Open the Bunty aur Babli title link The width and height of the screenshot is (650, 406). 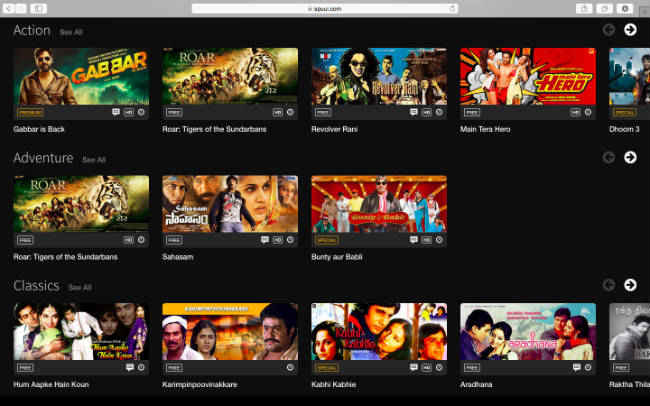coord(337,257)
